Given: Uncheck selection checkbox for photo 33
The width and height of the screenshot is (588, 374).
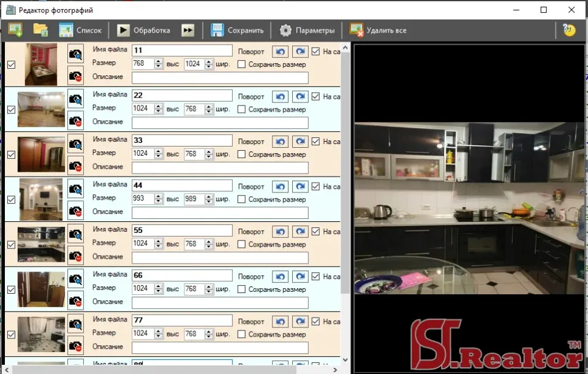Looking at the screenshot, I should [x=11, y=155].
